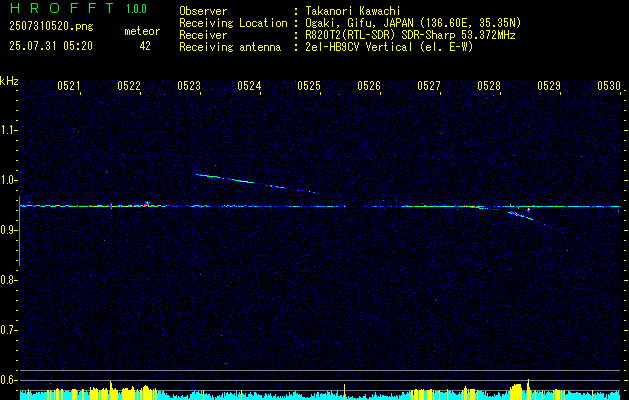Screen dimensions: 629x400
Task: Click the bright red echo spot near 0522
Action: [x=146, y=204]
